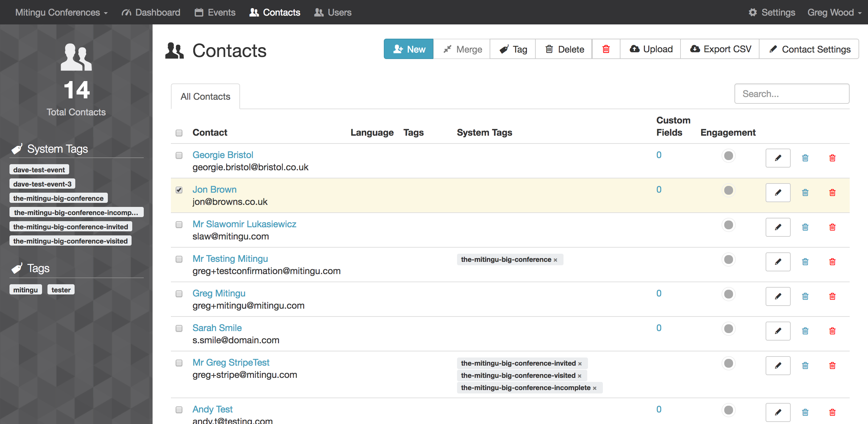
Task: Click red trash icon for Sarah Smile
Action: pyautogui.click(x=832, y=331)
